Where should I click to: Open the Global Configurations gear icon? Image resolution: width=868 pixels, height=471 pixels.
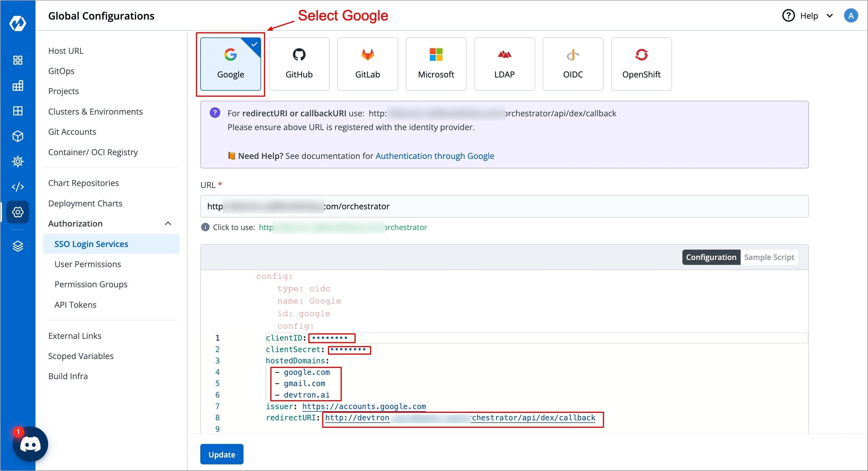(18, 212)
